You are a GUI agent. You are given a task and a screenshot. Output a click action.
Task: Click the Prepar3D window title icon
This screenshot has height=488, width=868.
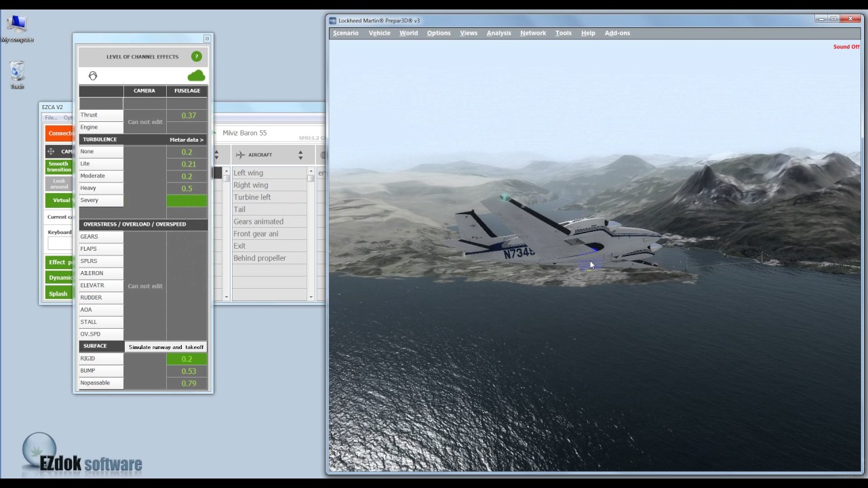(x=333, y=20)
